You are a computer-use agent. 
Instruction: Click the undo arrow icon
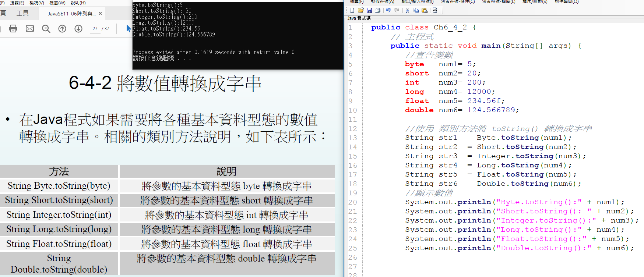(388, 10)
